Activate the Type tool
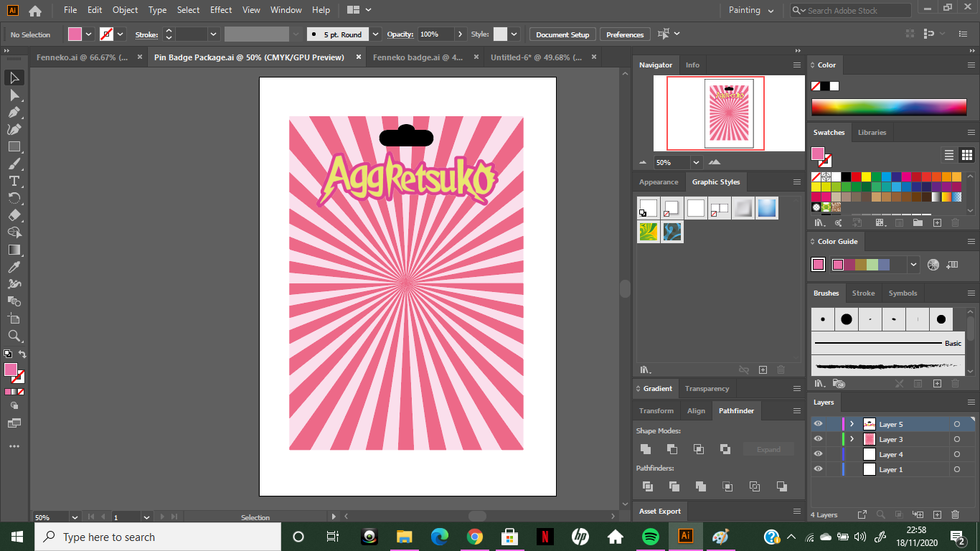Screen dimensions: 980x551 14,181
